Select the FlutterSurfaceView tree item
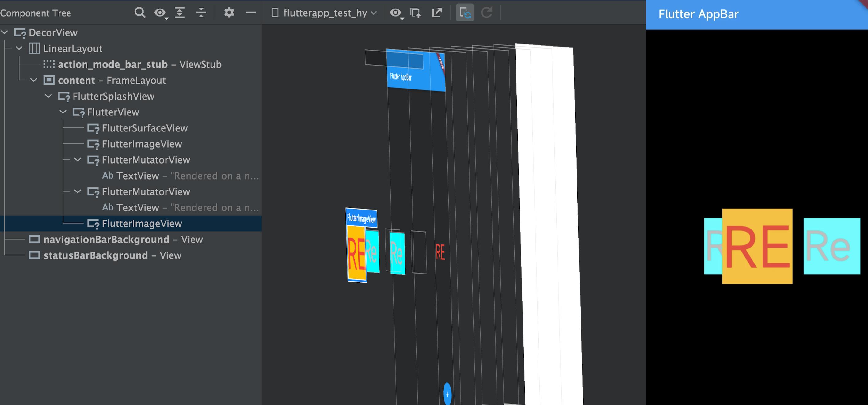The image size is (868, 405). (144, 128)
